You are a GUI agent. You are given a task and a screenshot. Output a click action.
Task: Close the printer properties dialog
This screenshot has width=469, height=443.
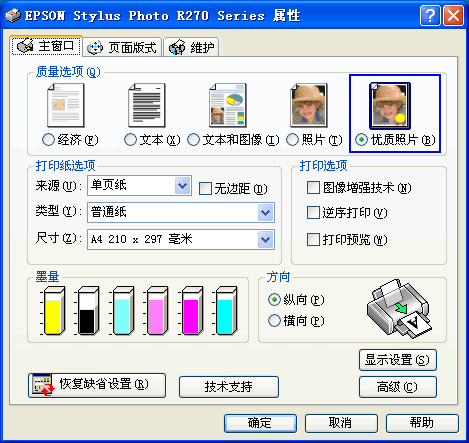453,16
